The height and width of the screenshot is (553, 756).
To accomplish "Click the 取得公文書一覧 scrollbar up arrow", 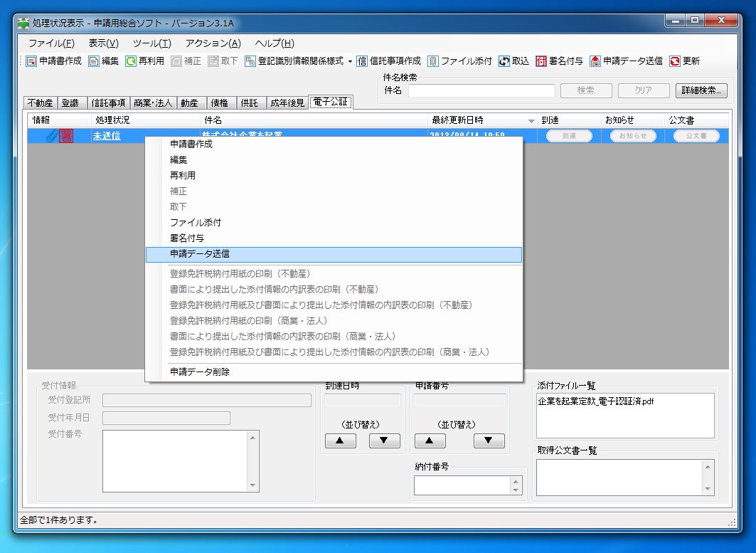I will click(x=708, y=467).
